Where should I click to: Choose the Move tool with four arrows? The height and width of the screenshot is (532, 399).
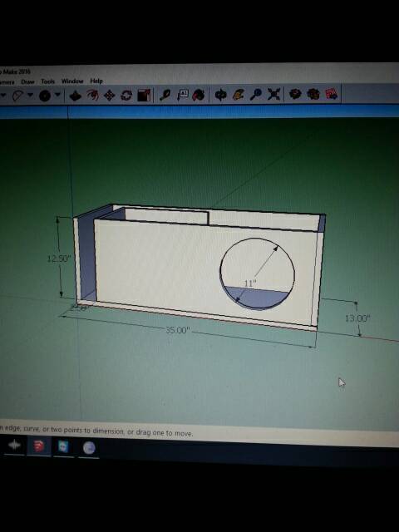[x=109, y=96]
